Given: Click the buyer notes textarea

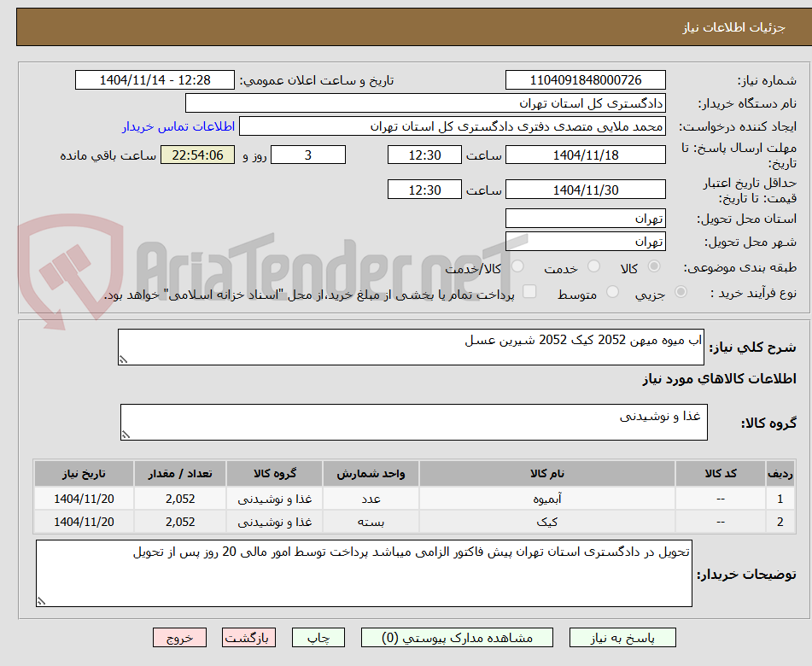Looking at the screenshot, I should (x=364, y=573).
